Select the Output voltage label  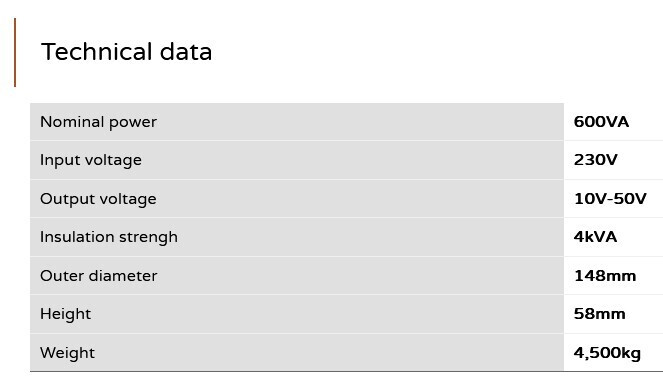98,199
